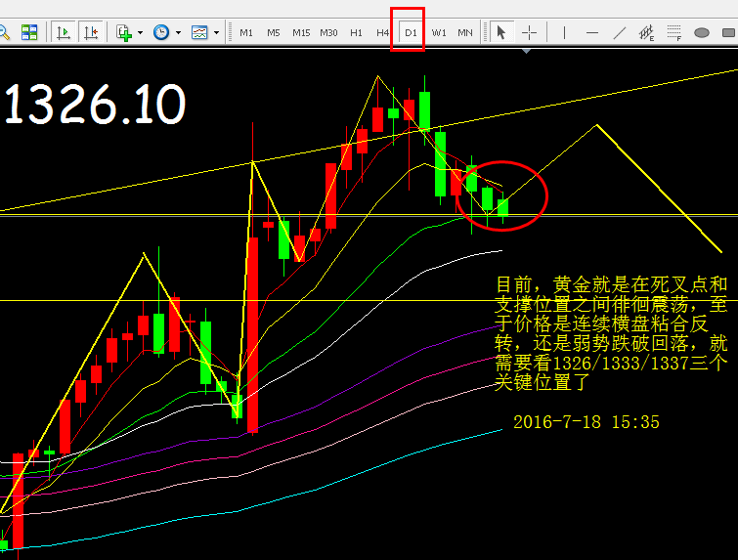
Task: Switch chart to MN monthly timeframe
Action: point(465,33)
